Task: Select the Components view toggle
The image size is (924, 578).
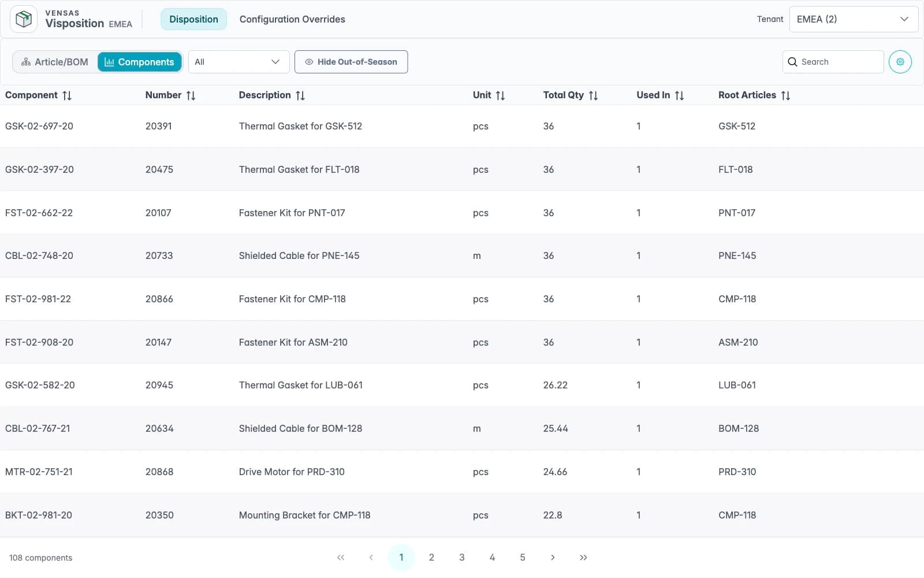Action: (x=139, y=62)
